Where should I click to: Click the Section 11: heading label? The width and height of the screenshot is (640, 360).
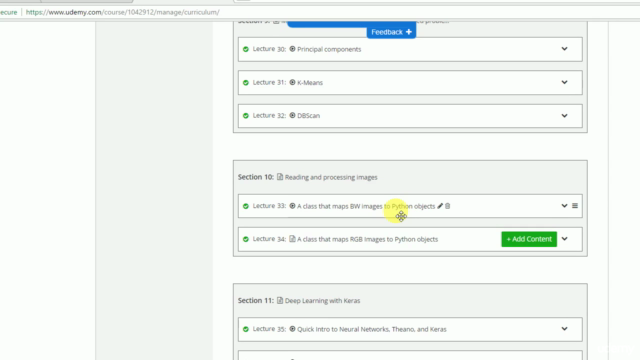click(x=256, y=300)
